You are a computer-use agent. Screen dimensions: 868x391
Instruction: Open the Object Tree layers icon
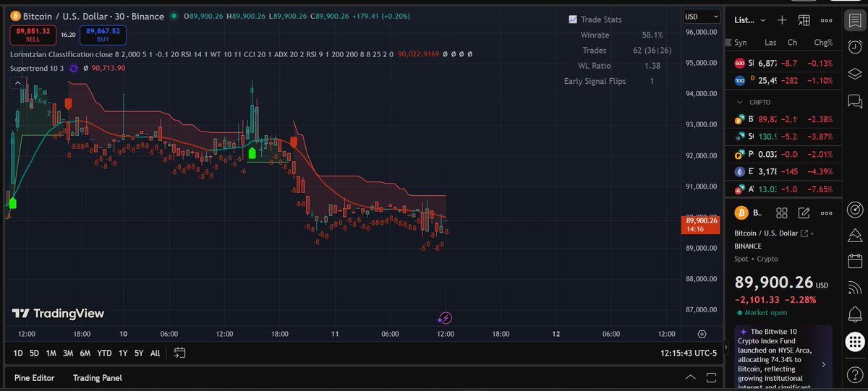854,74
